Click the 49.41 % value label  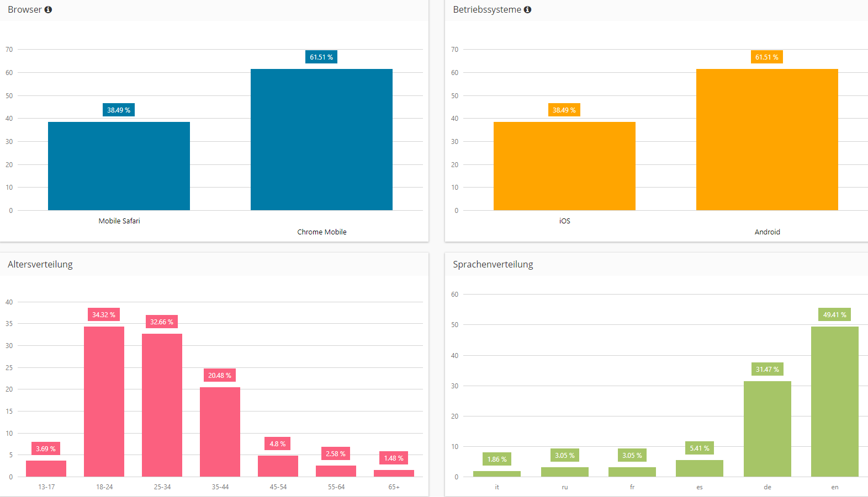[x=835, y=314]
